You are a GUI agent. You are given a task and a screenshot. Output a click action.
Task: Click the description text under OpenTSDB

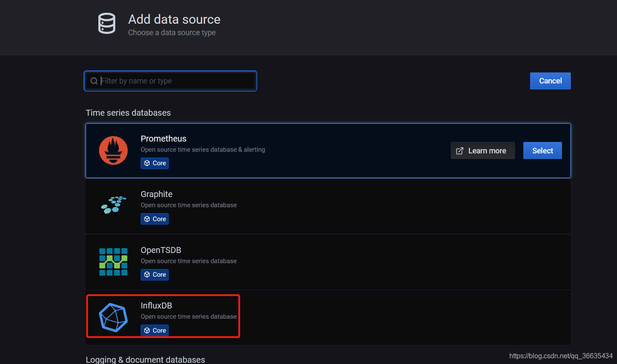[189, 261]
